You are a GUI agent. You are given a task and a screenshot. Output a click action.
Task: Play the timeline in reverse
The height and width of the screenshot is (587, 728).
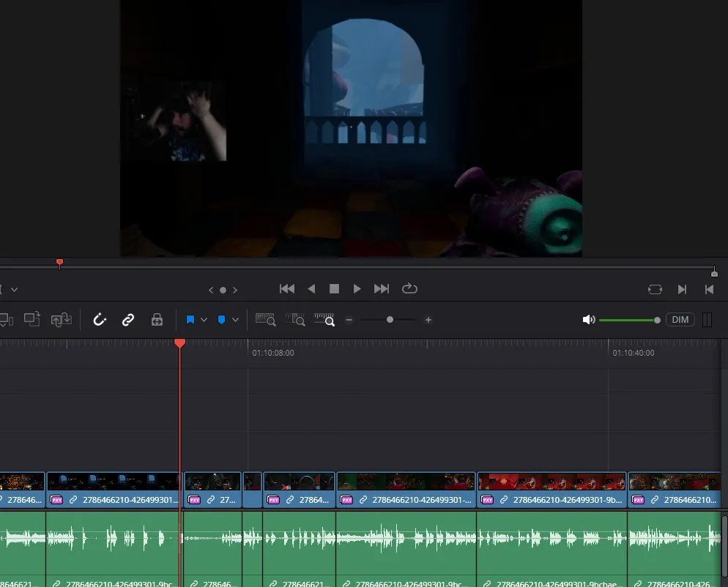pyautogui.click(x=311, y=288)
